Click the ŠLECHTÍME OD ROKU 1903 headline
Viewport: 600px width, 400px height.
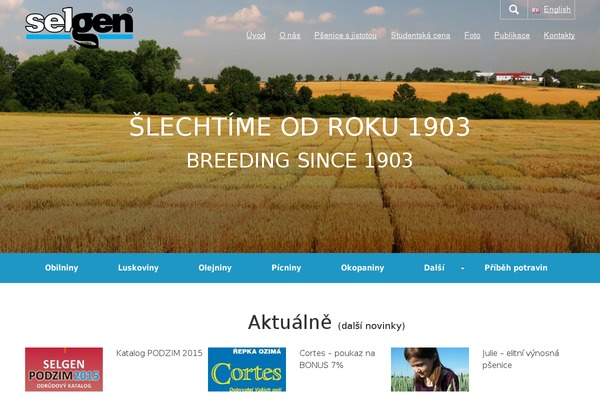pyautogui.click(x=300, y=127)
